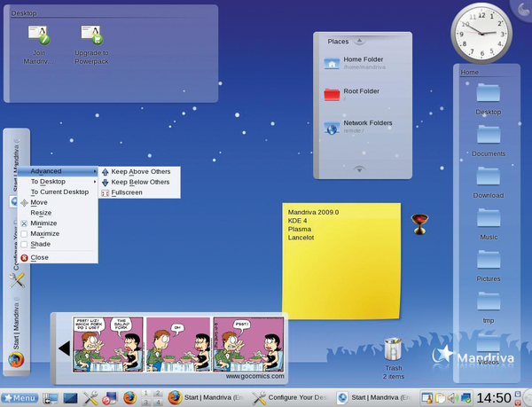Open the Mandriva Menu launcher

coord(20,398)
